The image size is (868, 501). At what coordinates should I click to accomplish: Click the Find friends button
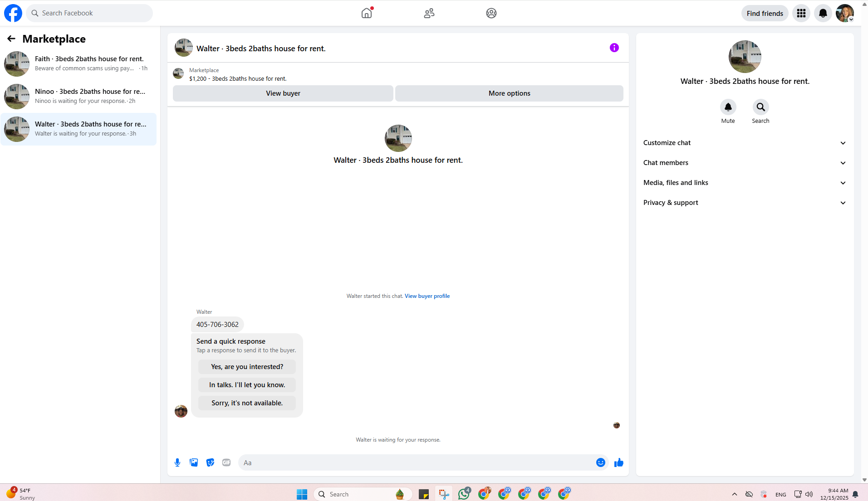(765, 13)
